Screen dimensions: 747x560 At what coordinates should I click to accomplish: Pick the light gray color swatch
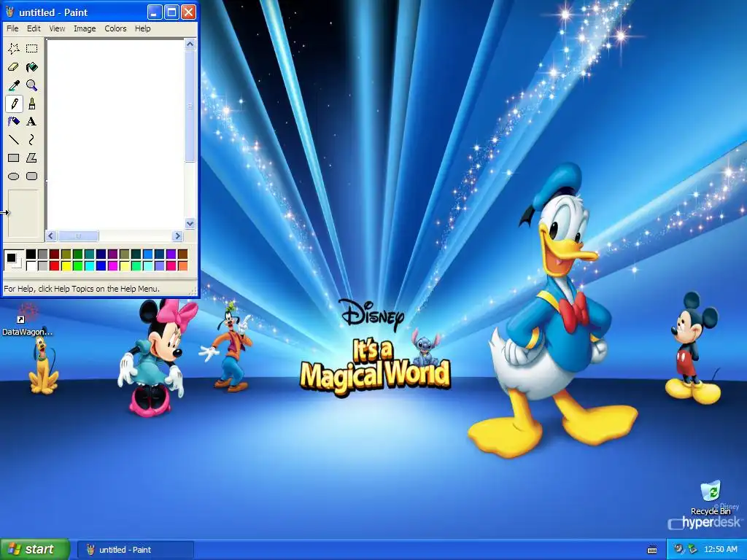pos(43,265)
